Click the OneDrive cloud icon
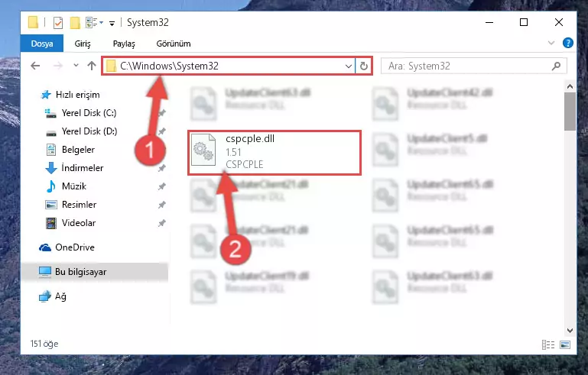 click(x=45, y=247)
